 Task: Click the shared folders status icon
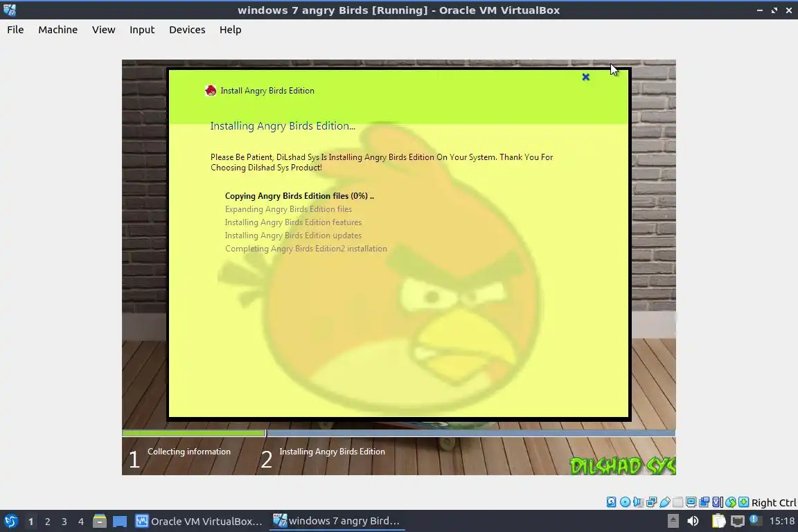[678, 502]
